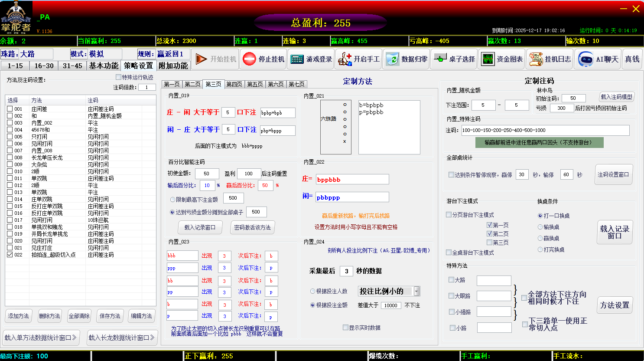
Task: Click the 开启手工 icon
Action: pos(345,59)
